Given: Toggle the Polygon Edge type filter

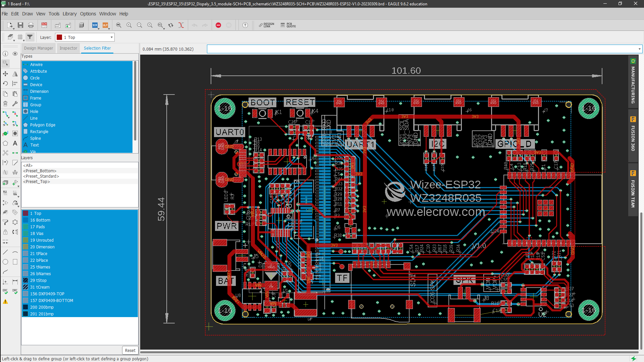Looking at the screenshot, I should pyautogui.click(x=77, y=125).
